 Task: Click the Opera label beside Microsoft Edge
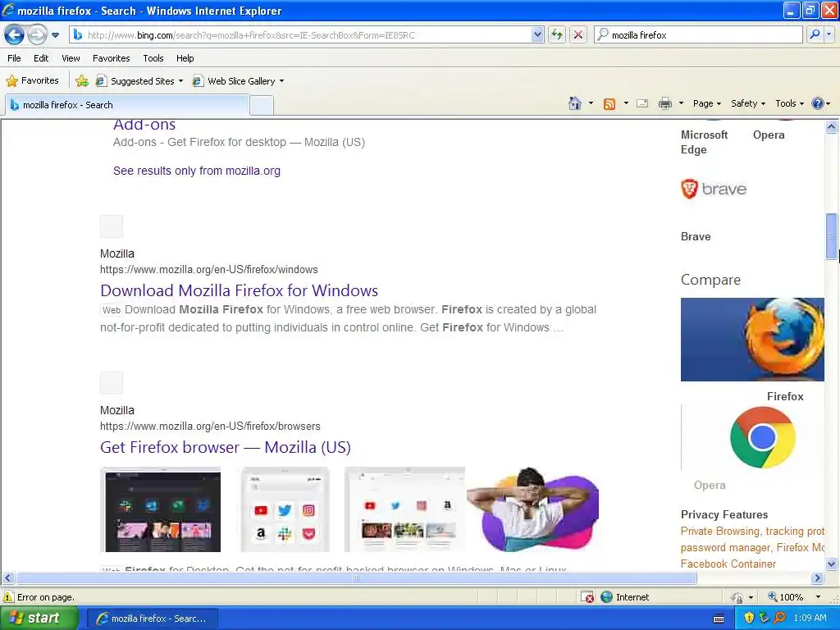(x=769, y=135)
